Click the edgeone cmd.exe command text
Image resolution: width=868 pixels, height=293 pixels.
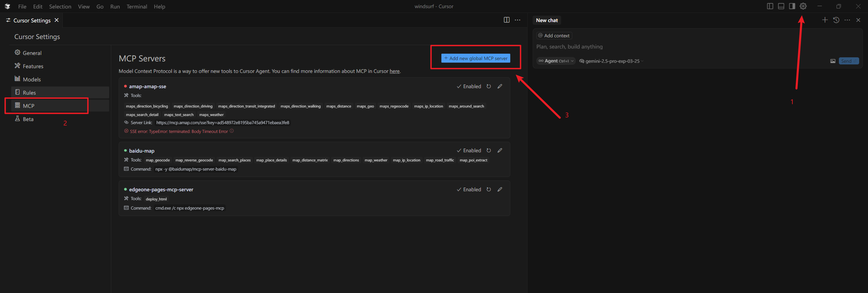tap(190, 208)
